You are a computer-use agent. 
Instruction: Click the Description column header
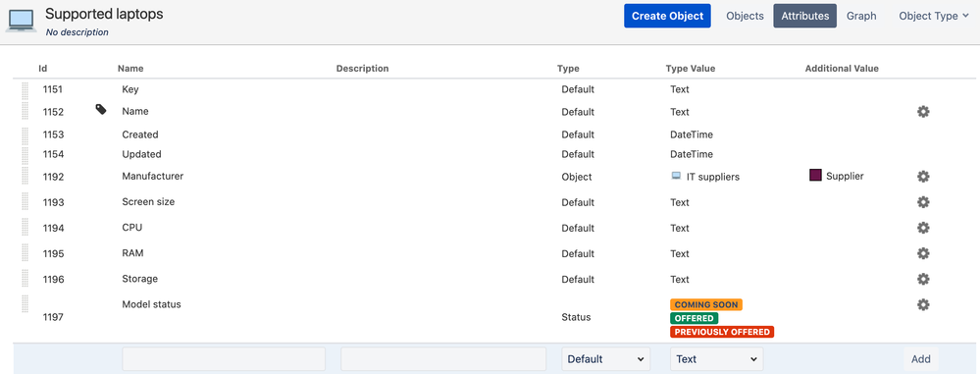363,69
